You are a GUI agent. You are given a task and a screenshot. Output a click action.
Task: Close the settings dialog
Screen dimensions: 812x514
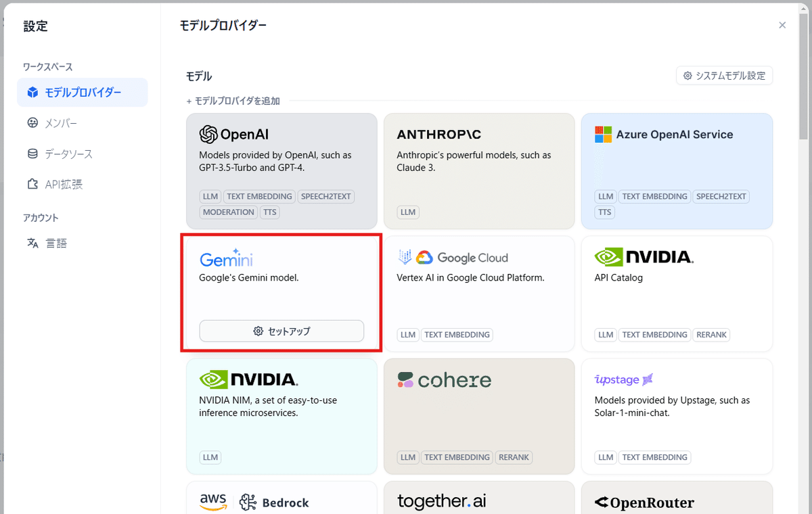coord(782,24)
